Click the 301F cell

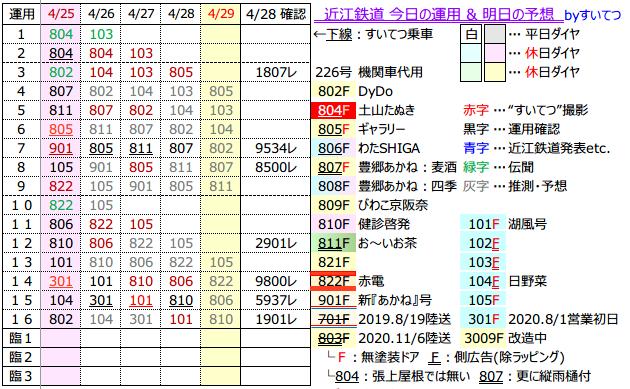click(483, 319)
